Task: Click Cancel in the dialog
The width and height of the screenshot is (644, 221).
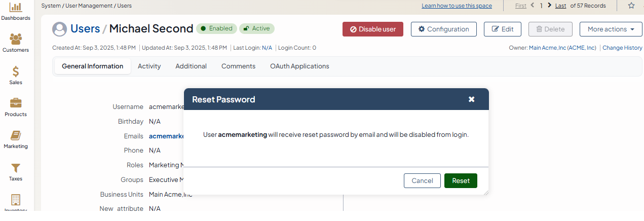Action: 422,181
